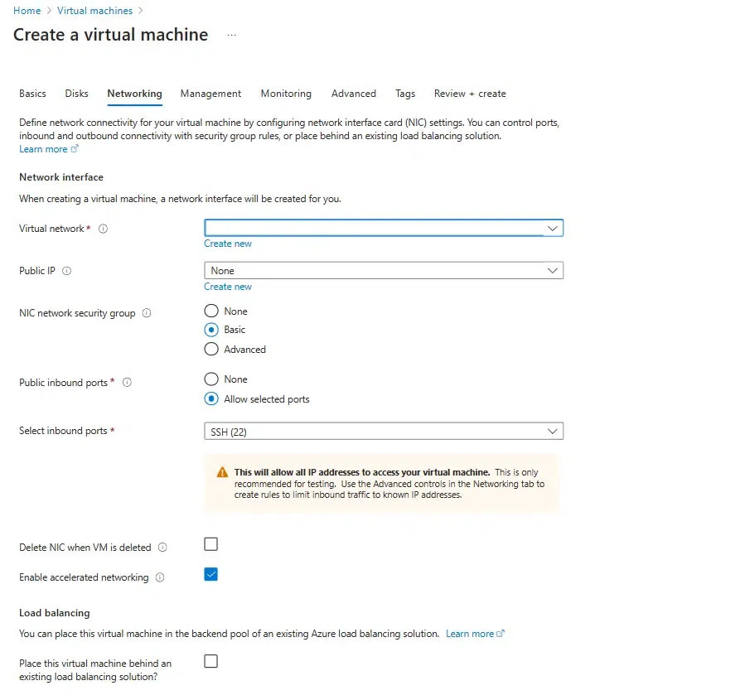
Task: Click the orange warning triangle icon
Action: (x=222, y=472)
